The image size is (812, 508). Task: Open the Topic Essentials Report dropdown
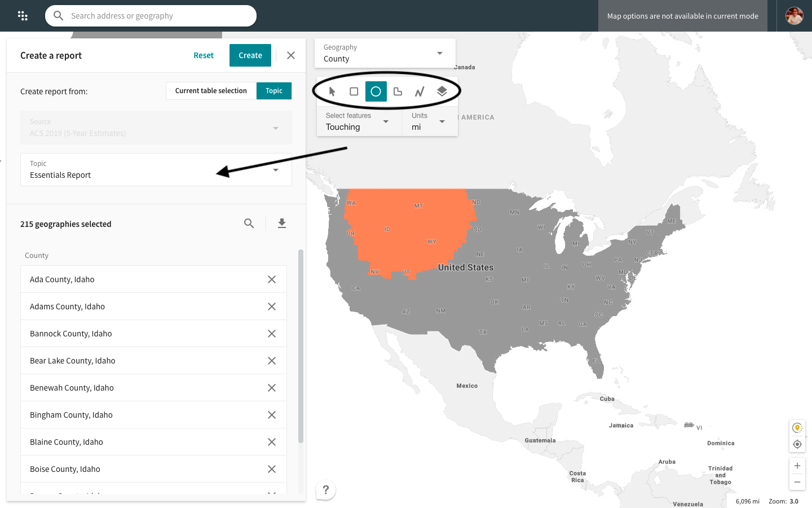click(x=156, y=170)
